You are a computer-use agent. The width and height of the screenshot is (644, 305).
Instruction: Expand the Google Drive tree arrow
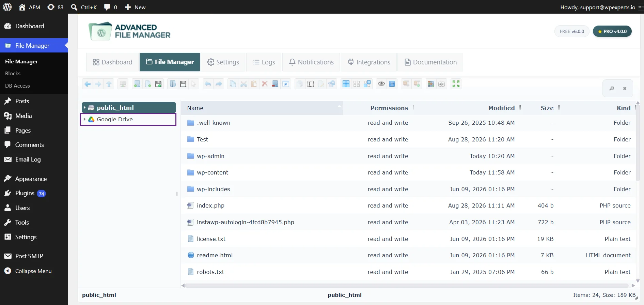pos(84,119)
